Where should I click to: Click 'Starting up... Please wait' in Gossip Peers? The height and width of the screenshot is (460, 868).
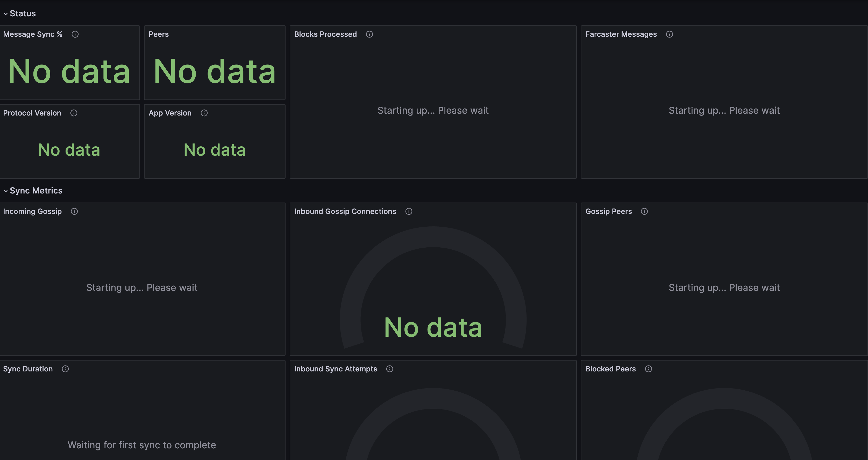pyautogui.click(x=724, y=287)
